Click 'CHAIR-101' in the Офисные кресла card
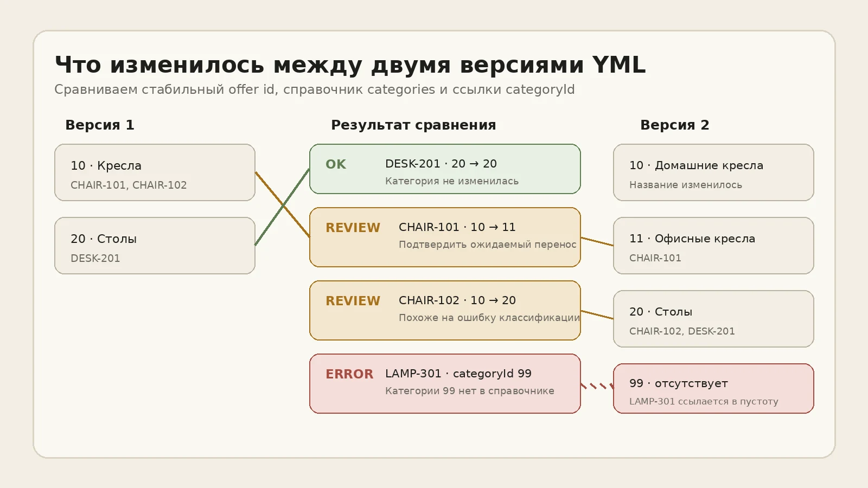Screen dimensions: 868x488 point(655,258)
